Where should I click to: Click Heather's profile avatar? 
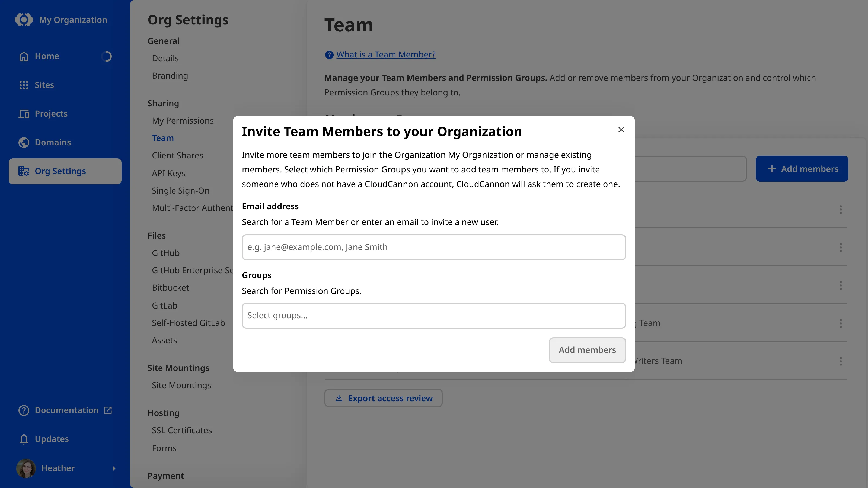[x=25, y=468]
